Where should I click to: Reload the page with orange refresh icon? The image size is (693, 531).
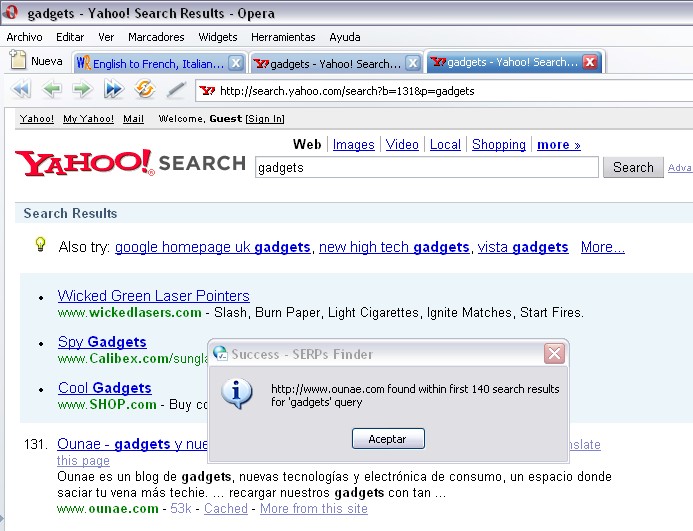click(x=145, y=89)
